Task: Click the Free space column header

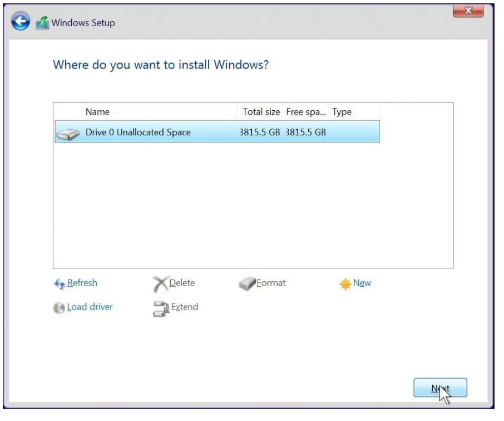Action: [306, 111]
